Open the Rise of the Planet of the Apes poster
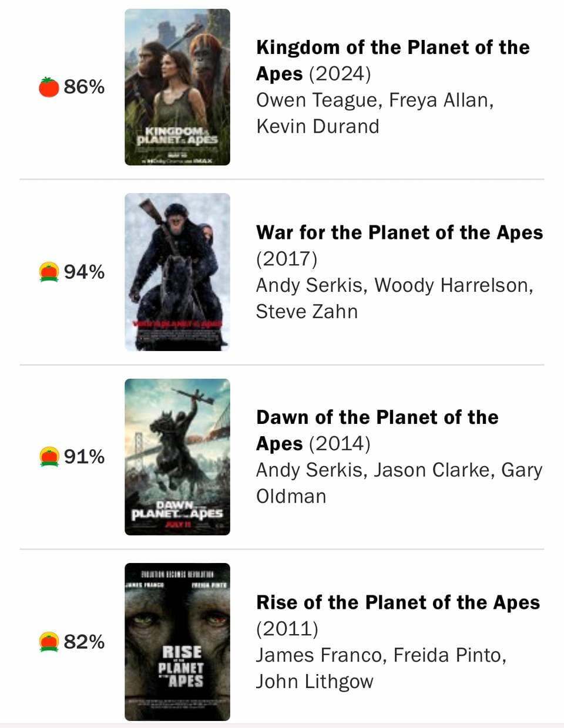Image resolution: width=564 pixels, height=728 pixels. point(177,642)
